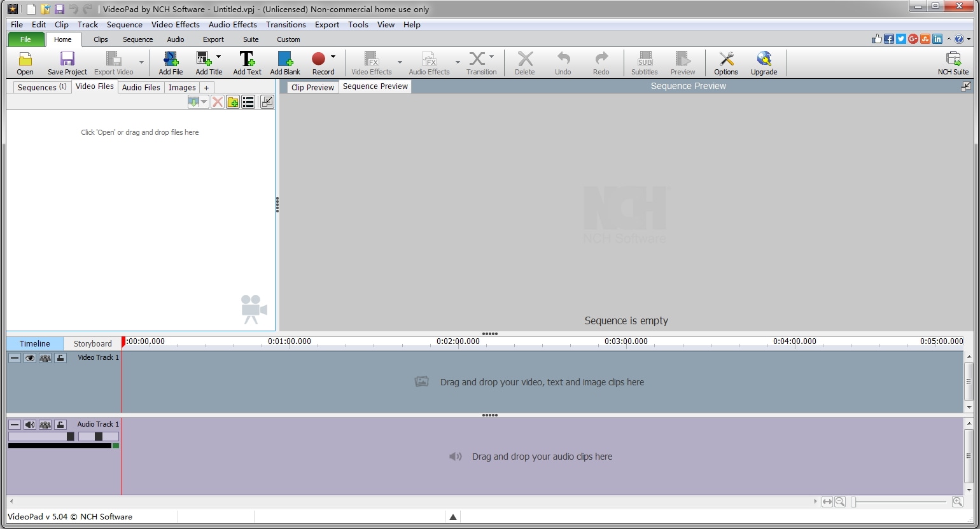Zoom in the timeline with magnifier icon

[958, 502]
